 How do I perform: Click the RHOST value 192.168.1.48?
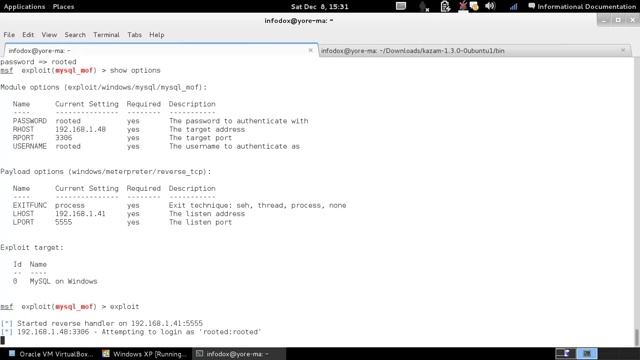80,129
